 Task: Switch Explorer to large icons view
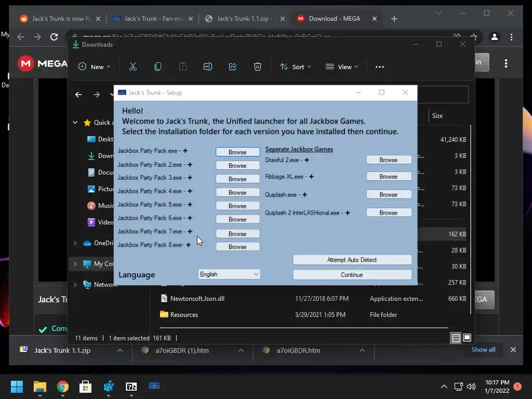click(x=467, y=338)
